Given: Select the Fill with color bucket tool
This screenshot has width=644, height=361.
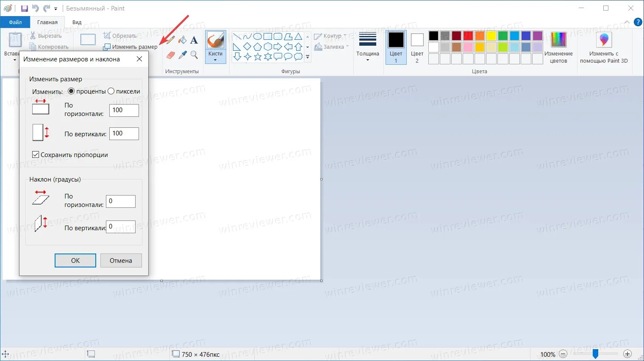Looking at the screenshot, I should (182, 40).
